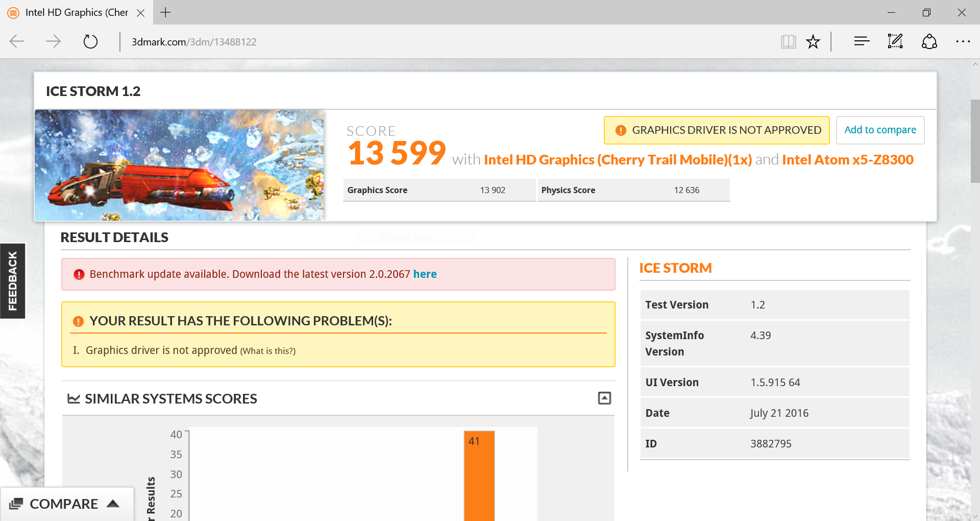The image size is (980, 521).
Task: Start a Web Note annotation
Action: (895, 41)
